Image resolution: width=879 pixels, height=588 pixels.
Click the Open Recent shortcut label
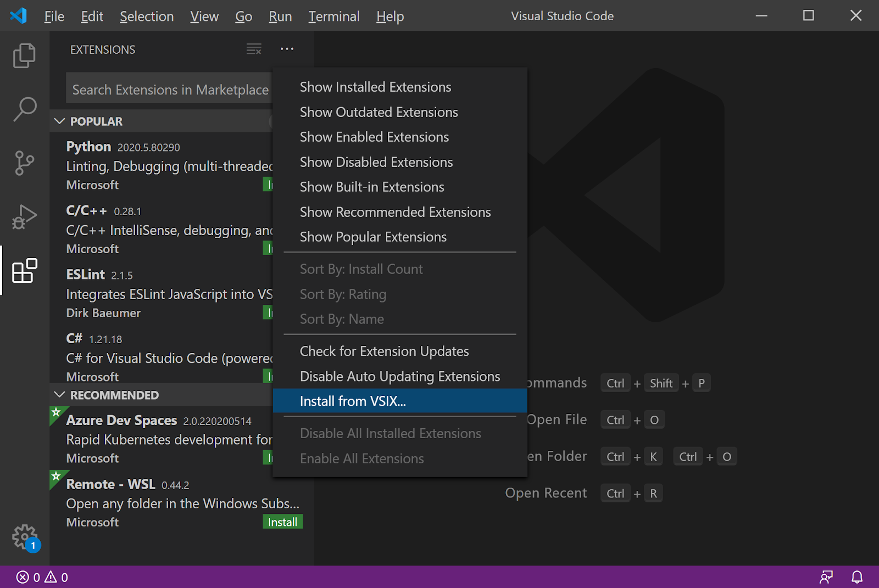pos(546,494)
